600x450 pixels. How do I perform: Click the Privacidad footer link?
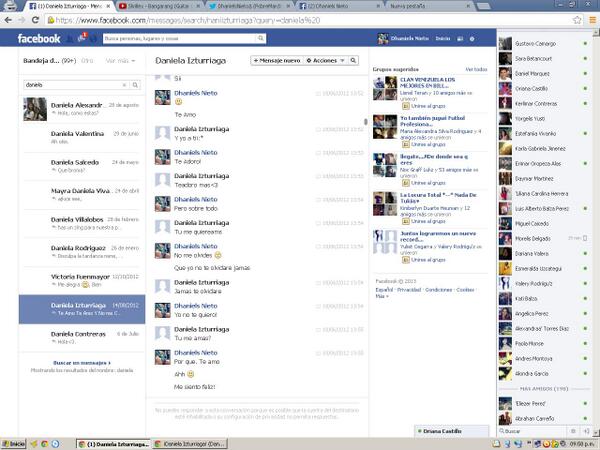(409, 290)
